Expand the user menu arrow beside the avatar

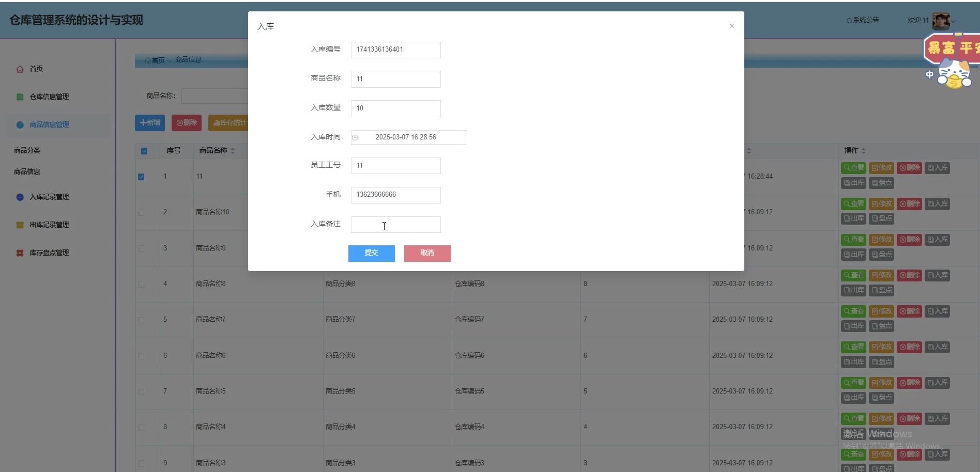954,21
